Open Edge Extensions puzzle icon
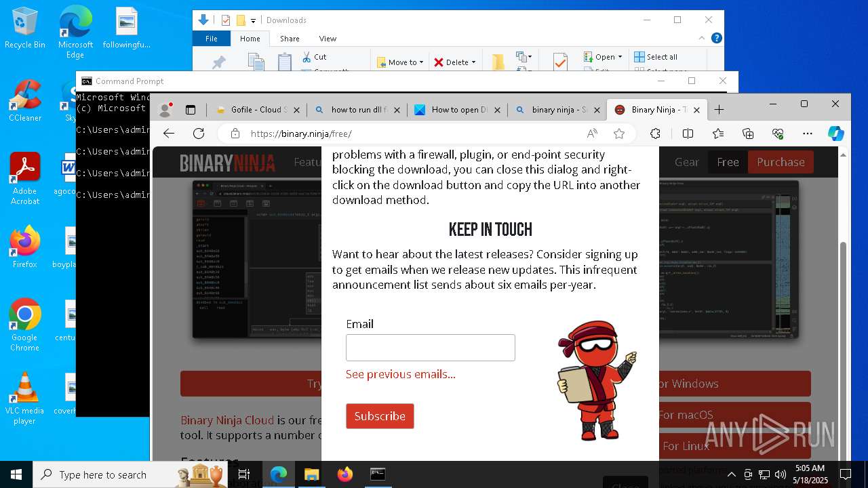Image resolution: width=868 pixels, height=488 pixels. pos(655,134)
